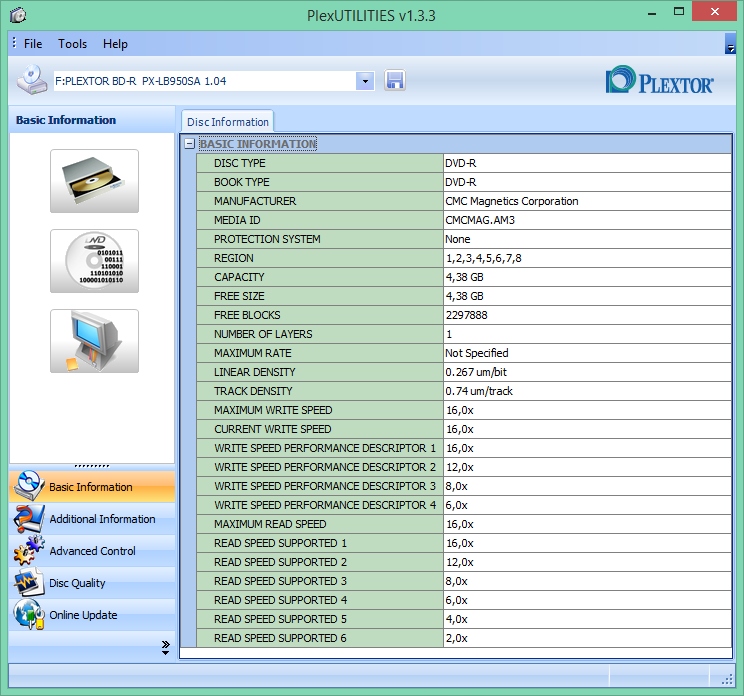The width and height of the screenshot is (744, 696).
Task: Select Basic Information in sidebar
Action: click(91, 487)
